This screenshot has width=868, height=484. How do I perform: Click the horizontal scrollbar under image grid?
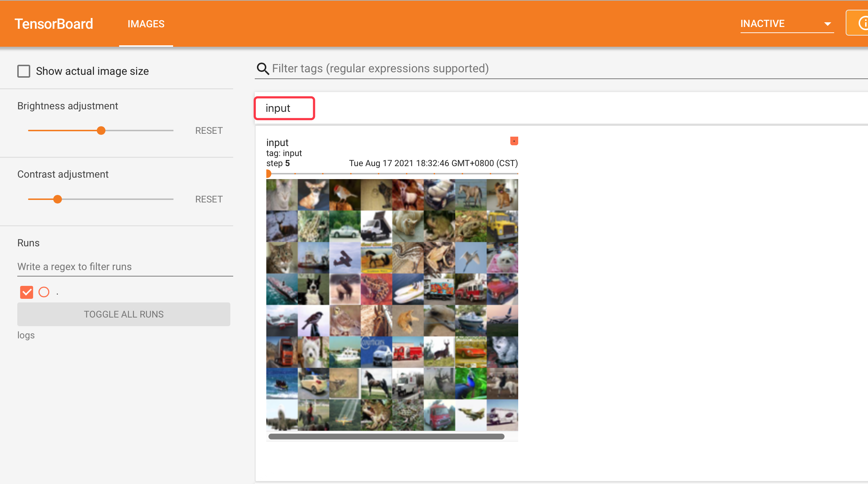pos(386,437)
